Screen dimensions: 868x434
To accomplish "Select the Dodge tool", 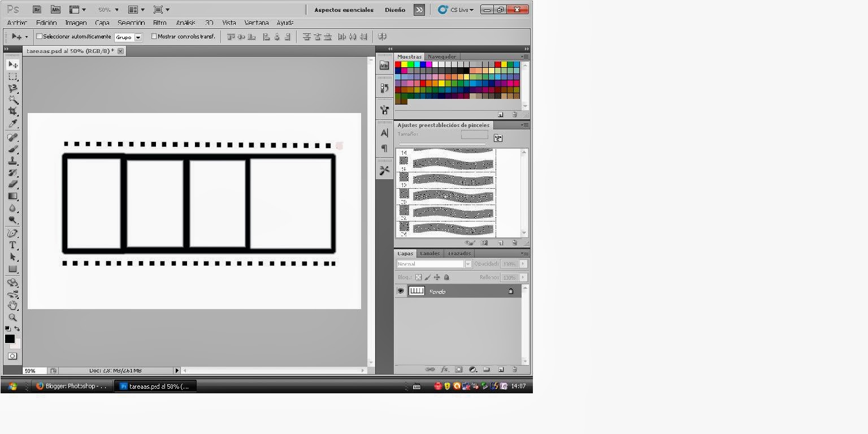I will click(12, 220).
